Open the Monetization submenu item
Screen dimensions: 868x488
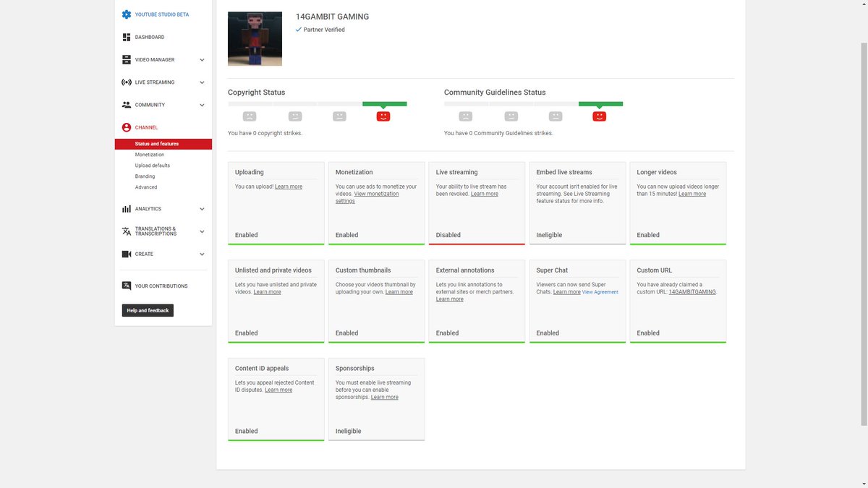point(150,155)
